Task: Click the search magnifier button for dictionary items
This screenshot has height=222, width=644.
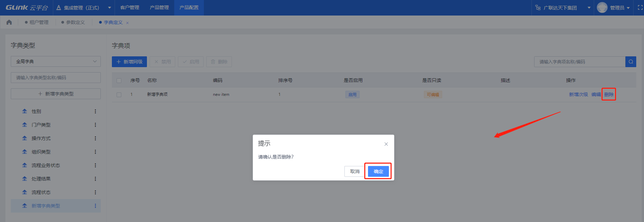Action: point(631,62)
